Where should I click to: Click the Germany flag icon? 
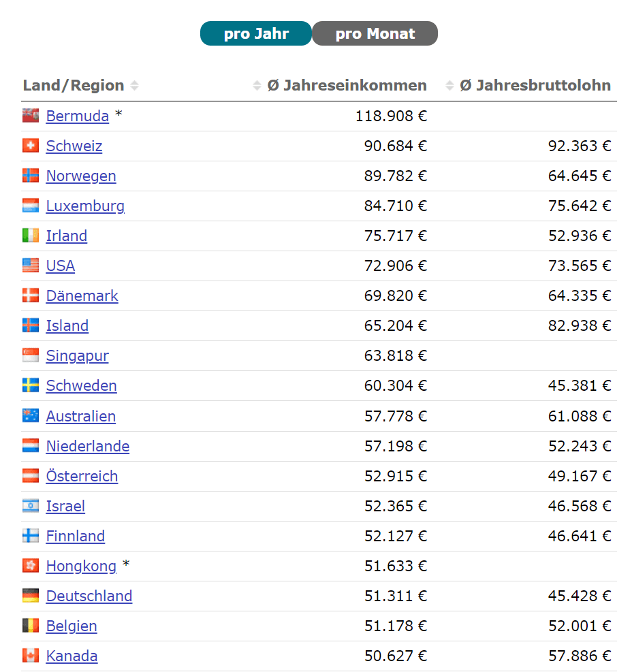31,596
